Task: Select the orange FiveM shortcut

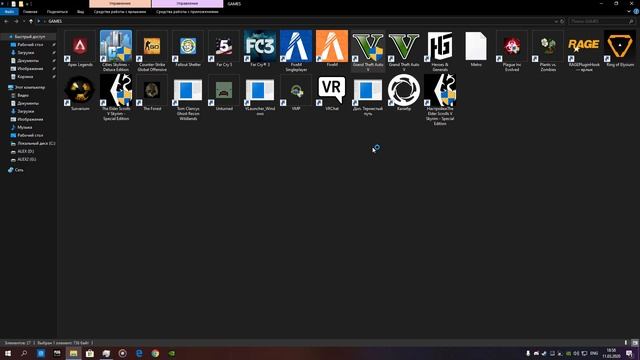Action: [332, 49]
